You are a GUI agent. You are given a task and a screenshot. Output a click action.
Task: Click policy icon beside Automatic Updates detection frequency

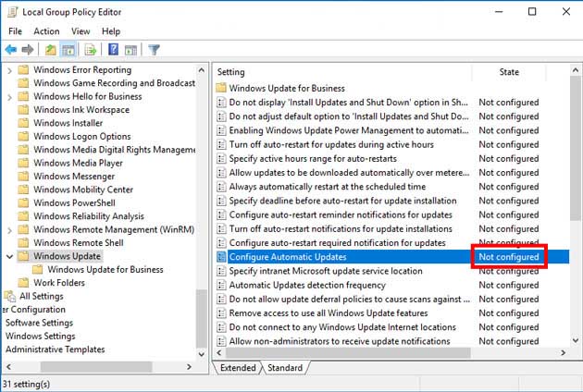click(221, 285)
